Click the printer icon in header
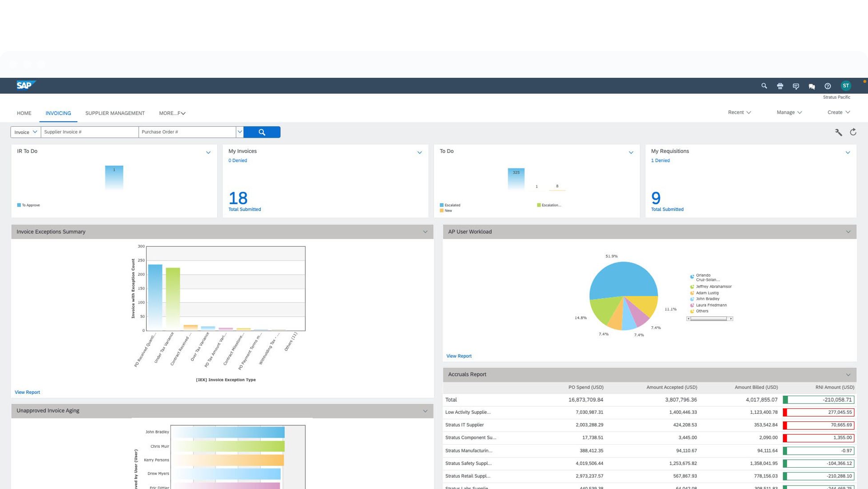868x489 pixels. 780,86
